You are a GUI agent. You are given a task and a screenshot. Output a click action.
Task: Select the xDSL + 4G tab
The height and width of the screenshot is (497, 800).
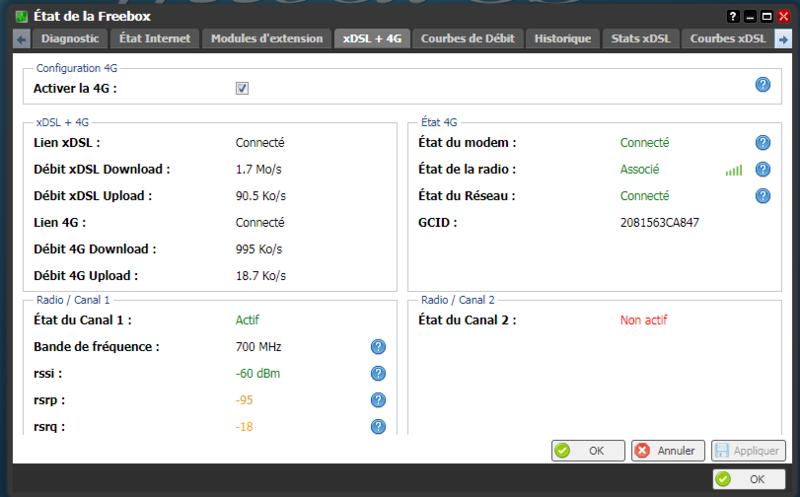pyautogui.click(x=372, y=39)
